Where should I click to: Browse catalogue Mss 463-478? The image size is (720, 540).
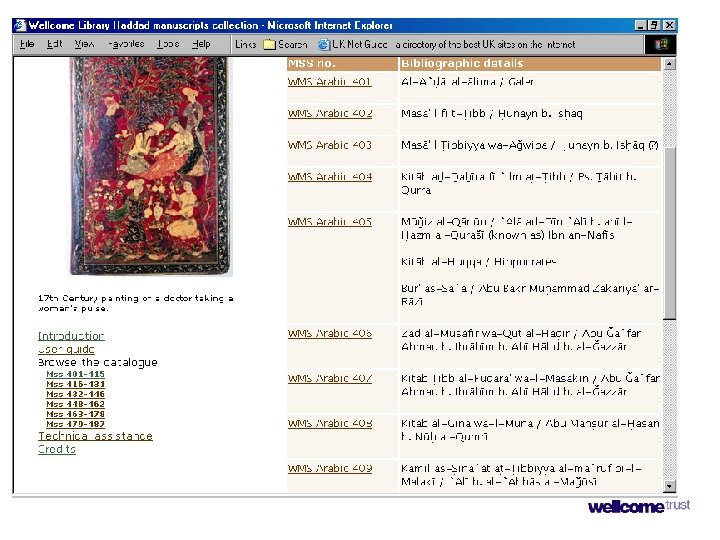[x=75, y=414]
